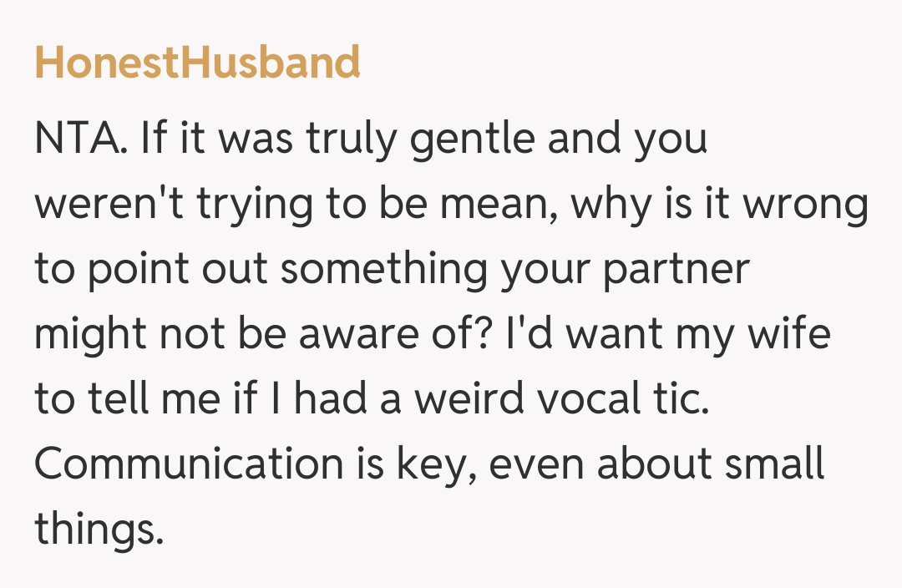Click the NTA verdict at comment start
902x588 pixels.
(x=79, y=138)
